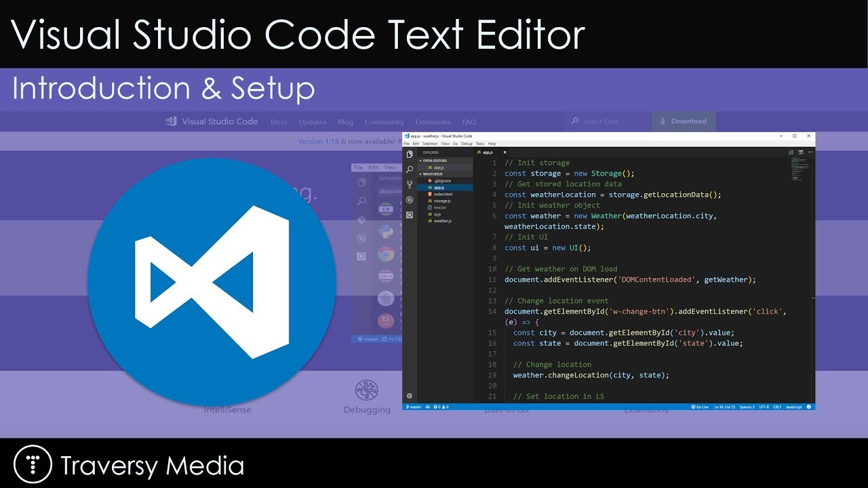Click UTF-8 encoding in status bar

[764, 407]
